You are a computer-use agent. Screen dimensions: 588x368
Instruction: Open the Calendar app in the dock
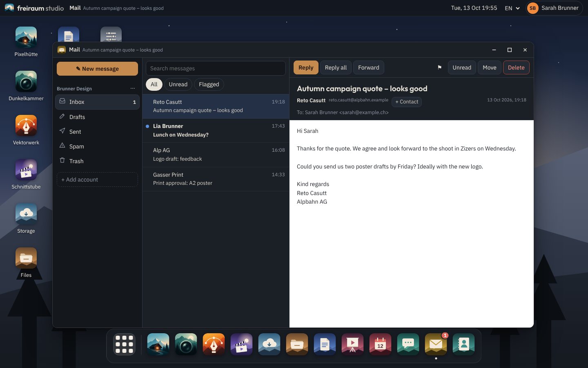click(380, 344)
